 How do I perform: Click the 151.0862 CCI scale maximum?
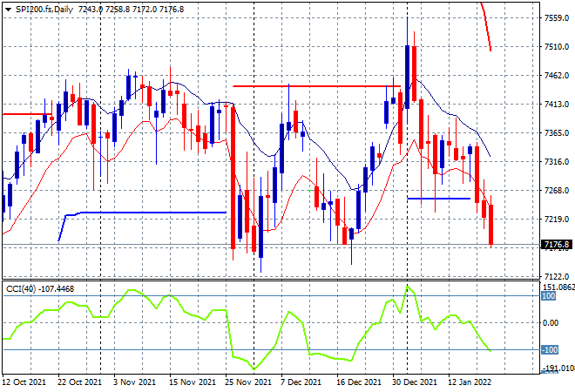(558, 287)
